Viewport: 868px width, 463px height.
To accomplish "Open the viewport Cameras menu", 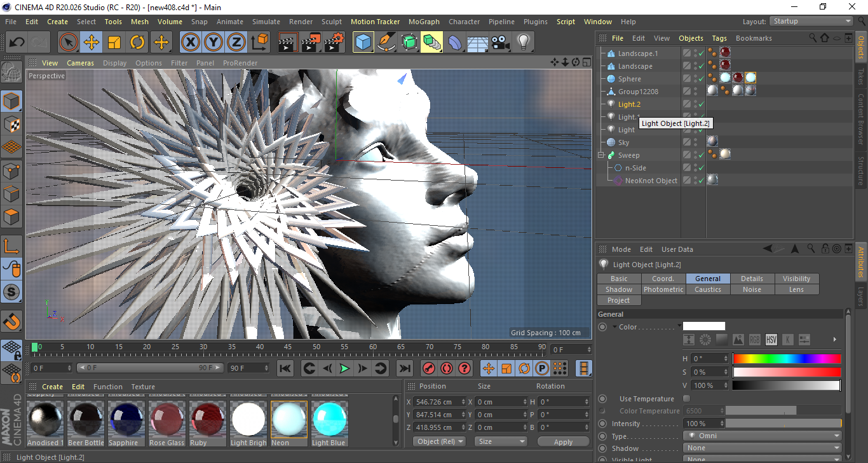I will coord(81,63).
